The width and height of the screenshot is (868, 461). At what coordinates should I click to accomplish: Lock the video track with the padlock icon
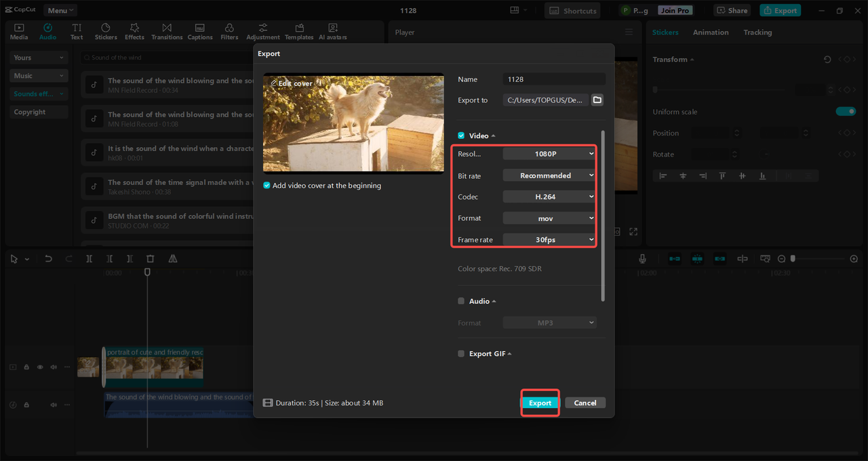point(26,367)
